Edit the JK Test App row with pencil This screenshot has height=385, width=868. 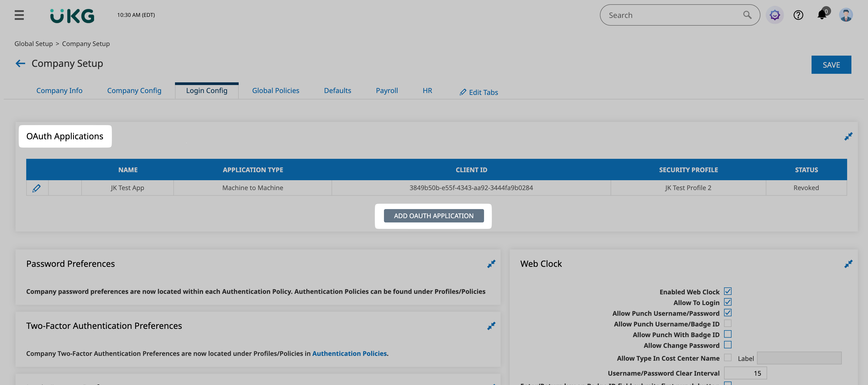pyautogui.click(x=36, y=188)
